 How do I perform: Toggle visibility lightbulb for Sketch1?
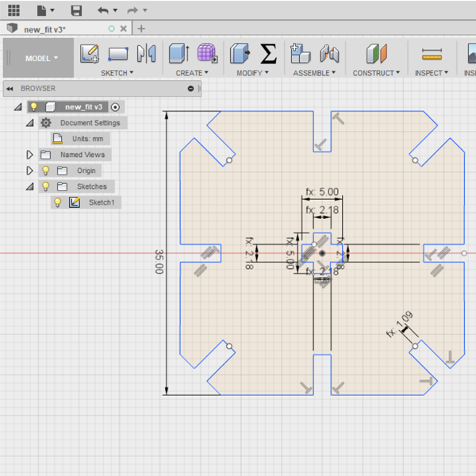coord(57,202)
